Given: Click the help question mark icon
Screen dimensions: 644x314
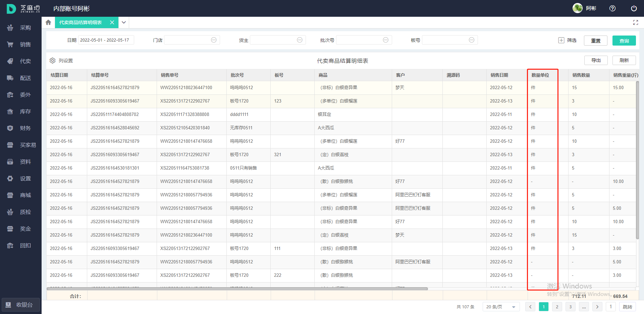Looking at the screenshot, I should (x=612, y=8).
